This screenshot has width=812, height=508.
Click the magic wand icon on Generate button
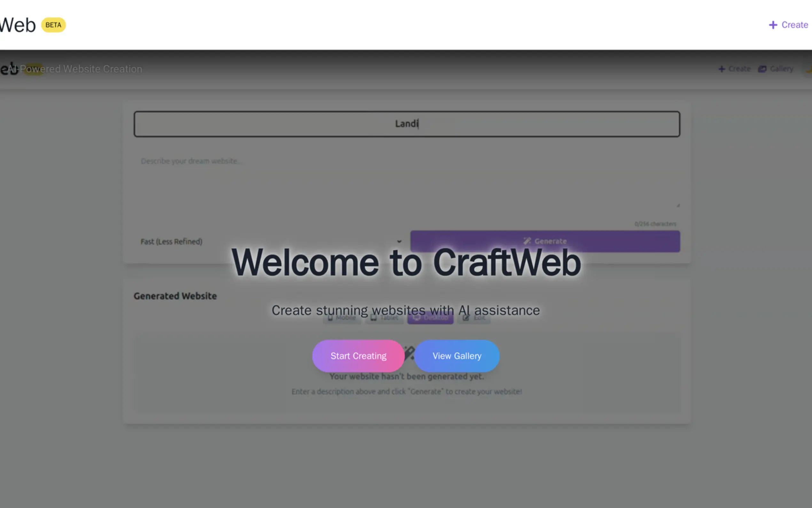[527, 241]
